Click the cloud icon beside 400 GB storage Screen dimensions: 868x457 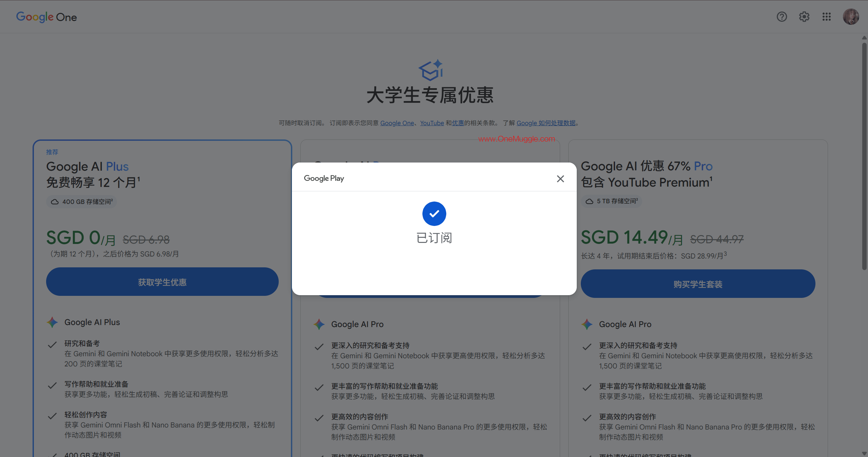55,202
